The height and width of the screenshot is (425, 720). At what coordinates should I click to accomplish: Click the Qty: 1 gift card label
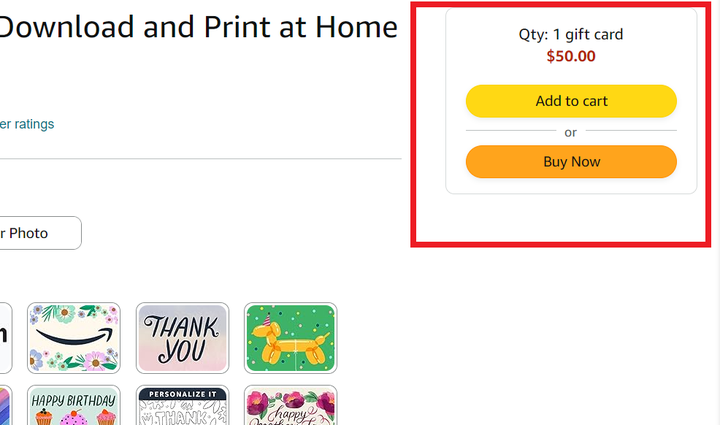571,34
